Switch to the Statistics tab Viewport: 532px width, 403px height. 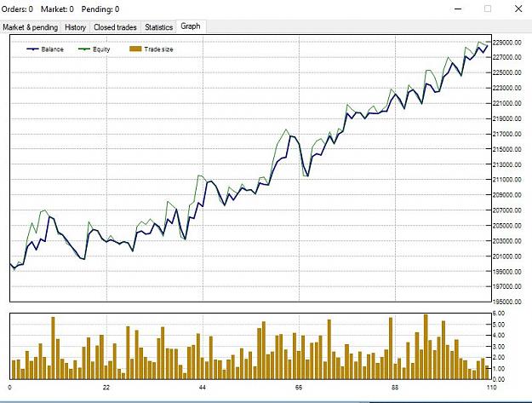point(159,27)
